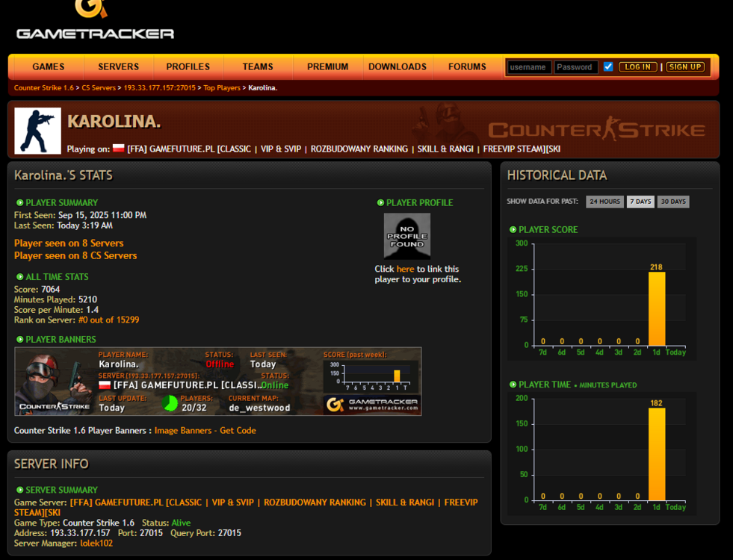Click the Sign Up button
733x560 pixels.
[685, 67]
